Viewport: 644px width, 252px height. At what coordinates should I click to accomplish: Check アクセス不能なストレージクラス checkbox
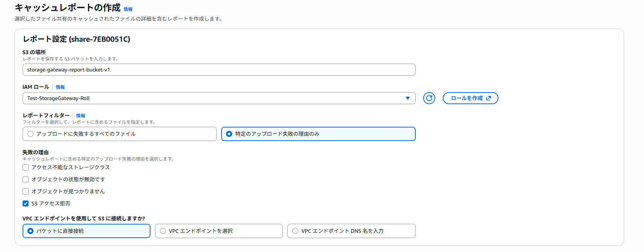26,167
